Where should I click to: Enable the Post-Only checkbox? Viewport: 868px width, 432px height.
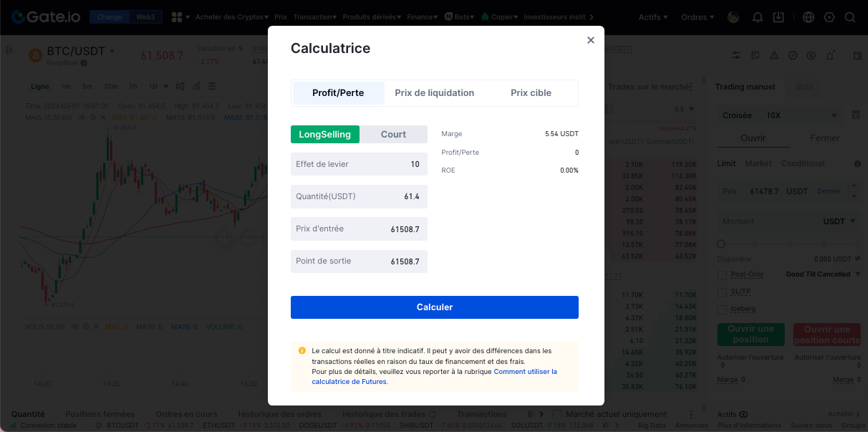pyautogui.click(x=722, y=274)
